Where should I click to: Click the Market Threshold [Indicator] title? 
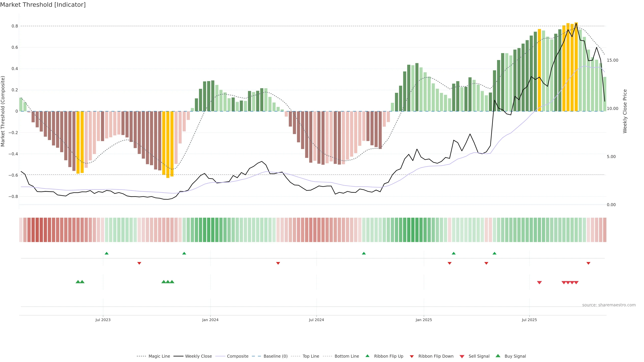pyautogui.click(x=43, y=5)
